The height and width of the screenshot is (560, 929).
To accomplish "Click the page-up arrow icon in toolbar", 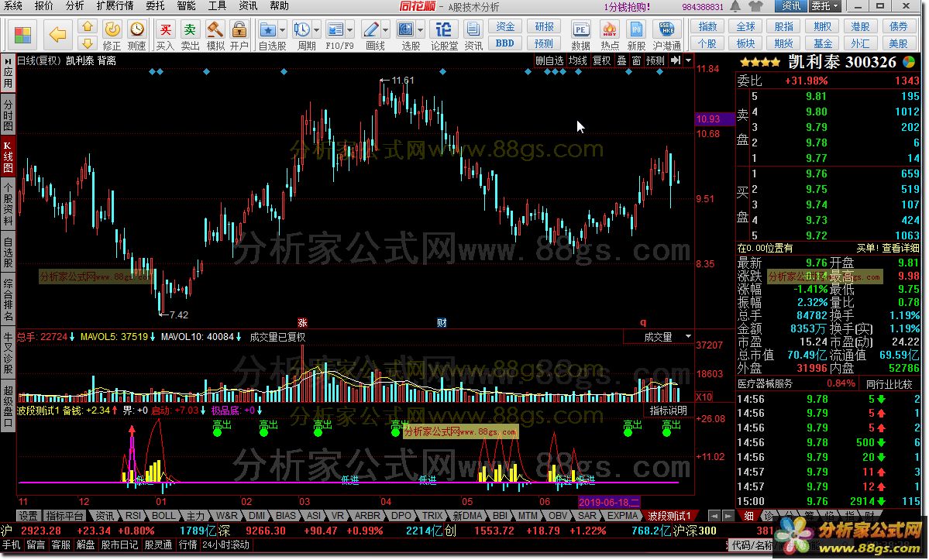I will [x=87, y=26].
